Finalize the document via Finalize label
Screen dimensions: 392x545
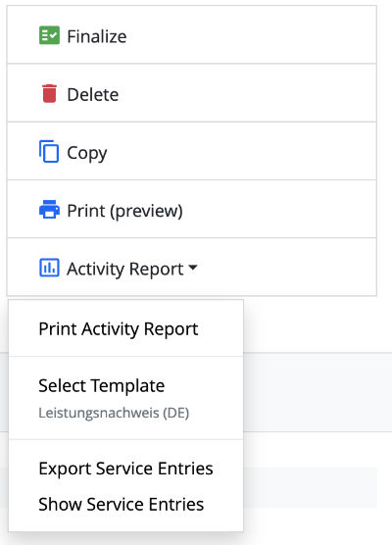pos(97,36)
